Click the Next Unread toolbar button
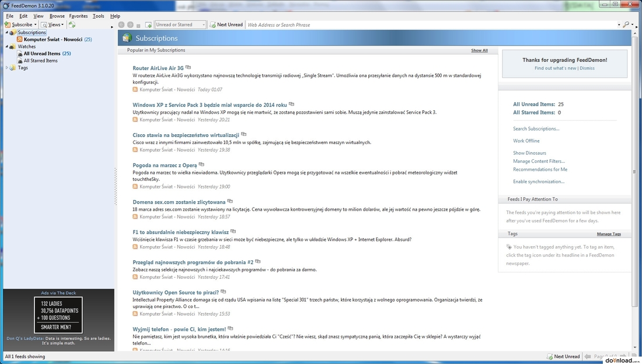 tap(226, 24)
